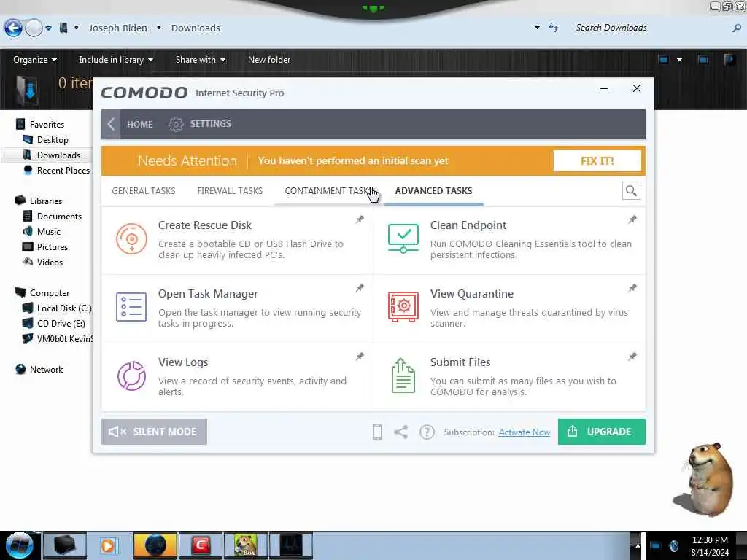Pin the Create Rescue Disk task
The image size is (747, 560).
coord(360,219)
